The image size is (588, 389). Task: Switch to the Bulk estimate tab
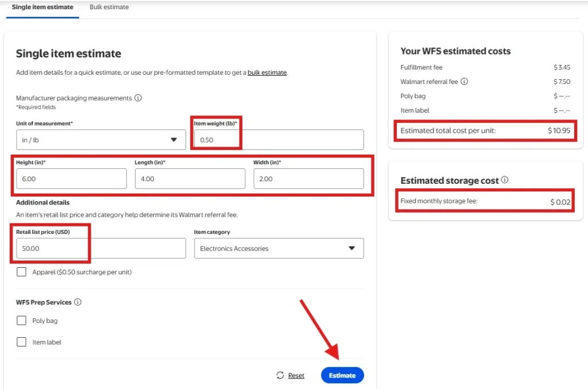click(109, 7)
